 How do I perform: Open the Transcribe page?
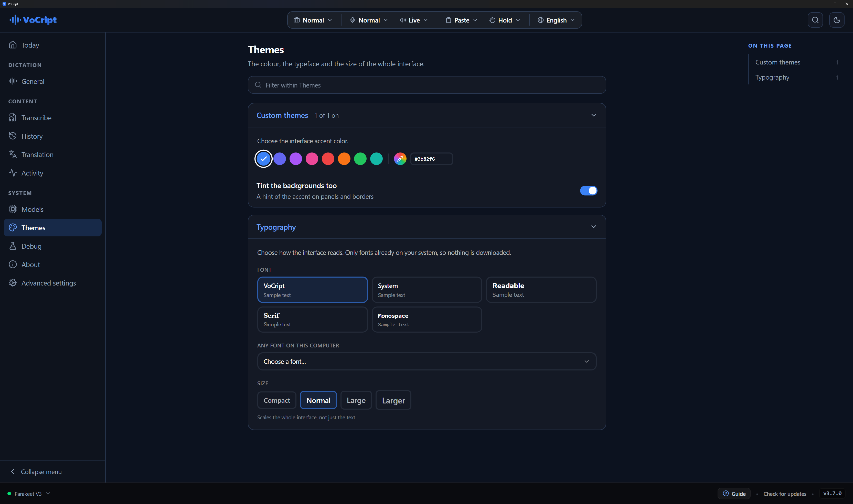tap(53, 117)
